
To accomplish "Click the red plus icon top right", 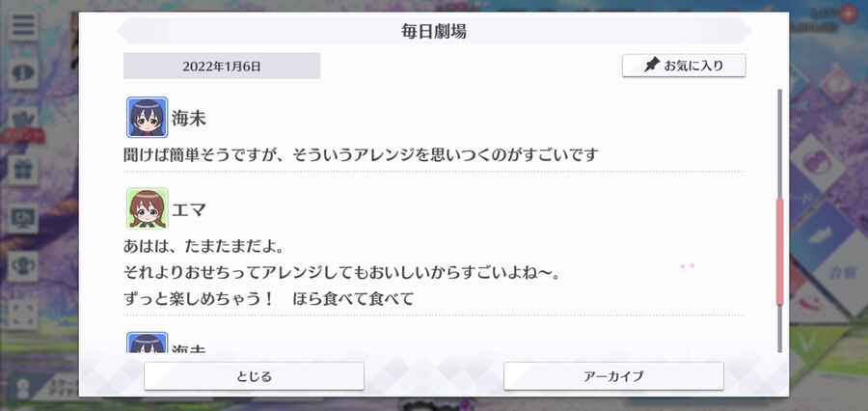I will (x=847, y=14).
